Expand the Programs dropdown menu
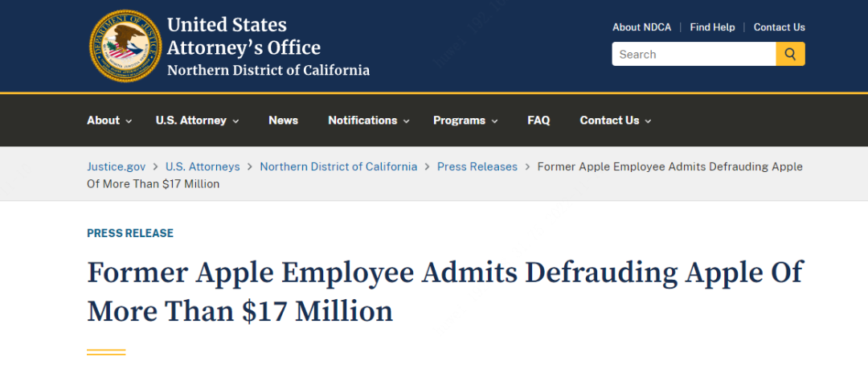This screenshot has height=365, width=868. pos(465,121)
